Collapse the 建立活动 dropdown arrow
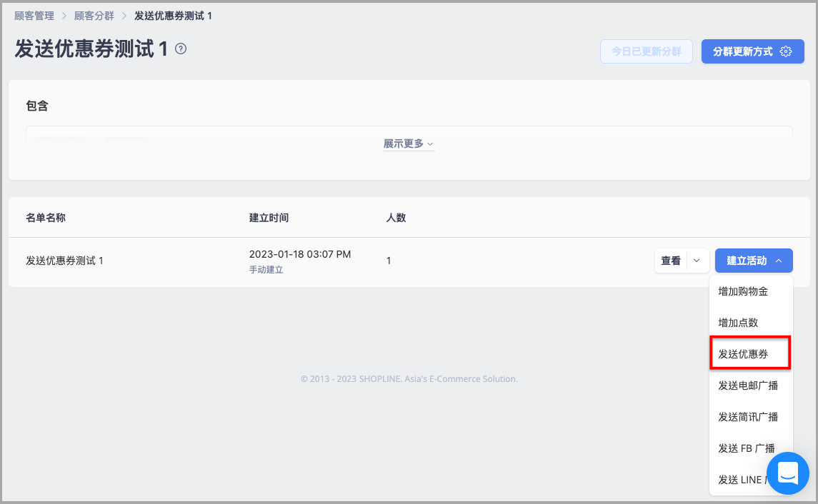The height and width of the screenshot is (504, 818). pos(779,261)
